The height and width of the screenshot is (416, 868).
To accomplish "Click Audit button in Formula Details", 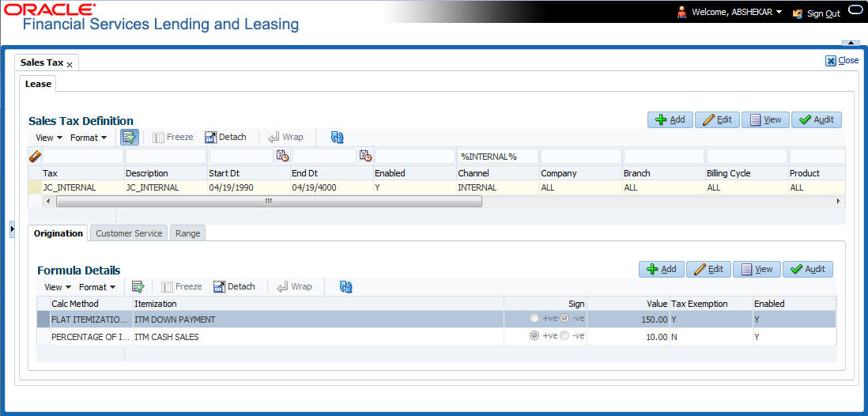I will [808, 269].
